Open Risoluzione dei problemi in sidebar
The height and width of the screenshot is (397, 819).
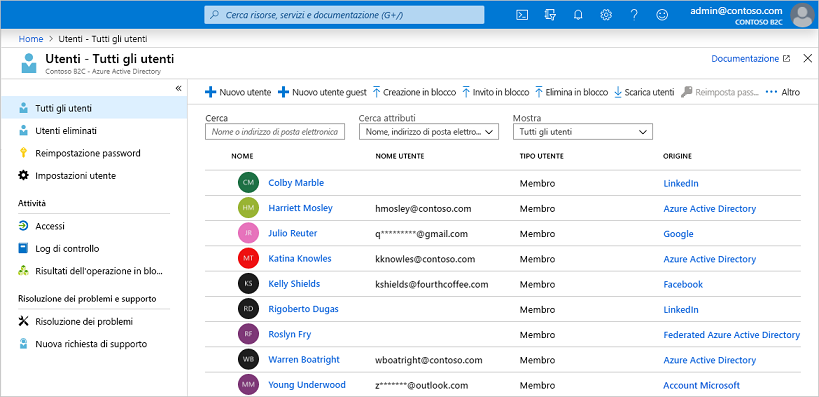[x=93, y=321]
